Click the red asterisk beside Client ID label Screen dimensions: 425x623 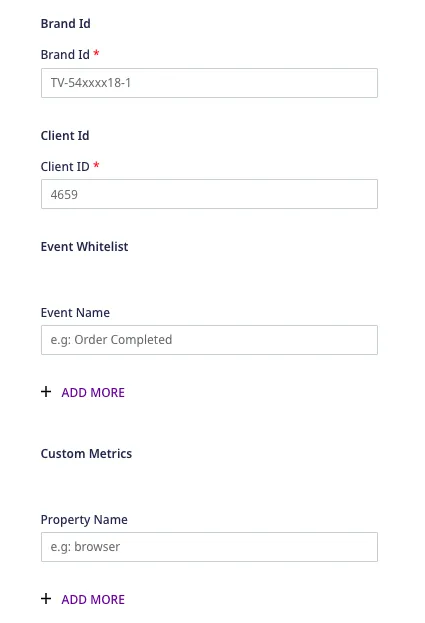click(96, 165)
